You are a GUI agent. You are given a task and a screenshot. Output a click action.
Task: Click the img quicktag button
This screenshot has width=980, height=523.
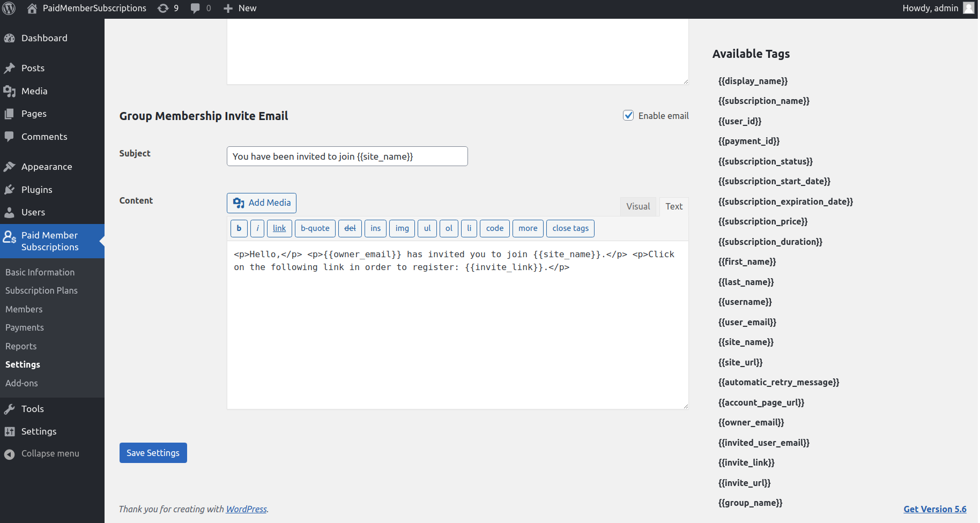pos(402,228)
